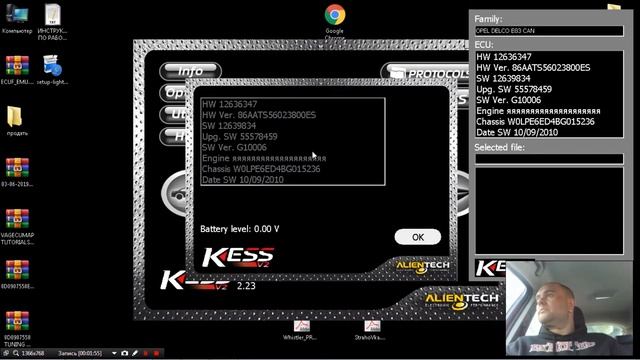Open the Компьютер desktop icon
This screenshot has width=640, height=360.
coord(17,19)
